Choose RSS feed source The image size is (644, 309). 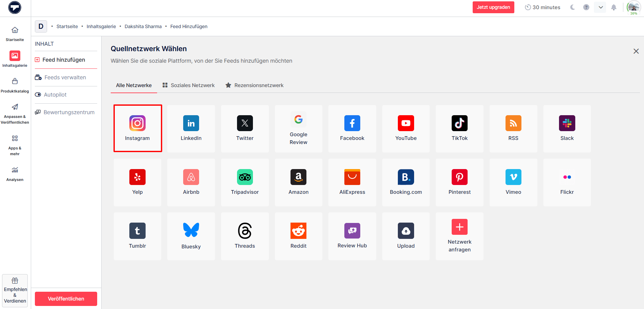point(513,128)
